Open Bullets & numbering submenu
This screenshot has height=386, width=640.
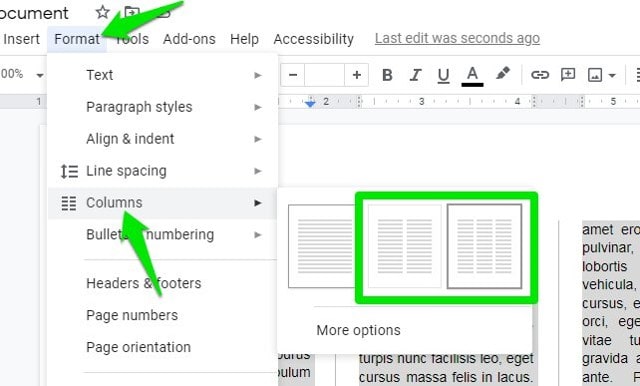pyautogui.click(x=162, y=235)
